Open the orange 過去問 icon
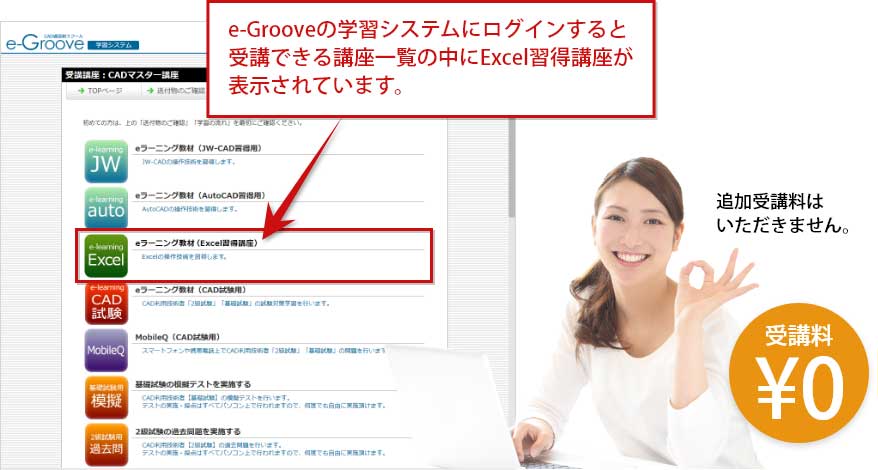This screenshot has width=878, height=470. (x=106, y=445)
